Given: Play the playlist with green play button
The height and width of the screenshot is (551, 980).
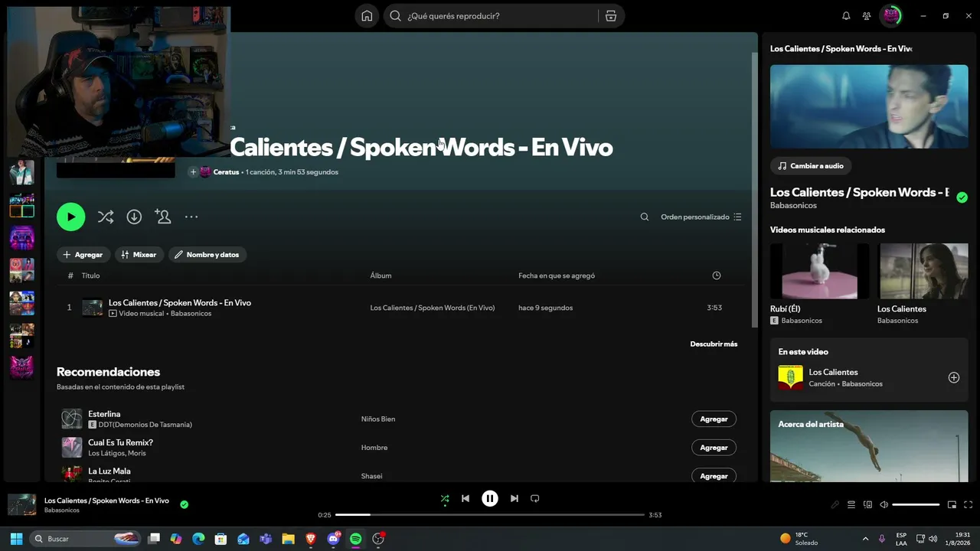Looking at the screenshot, I should pyautogui.click(x=70, y=217).
